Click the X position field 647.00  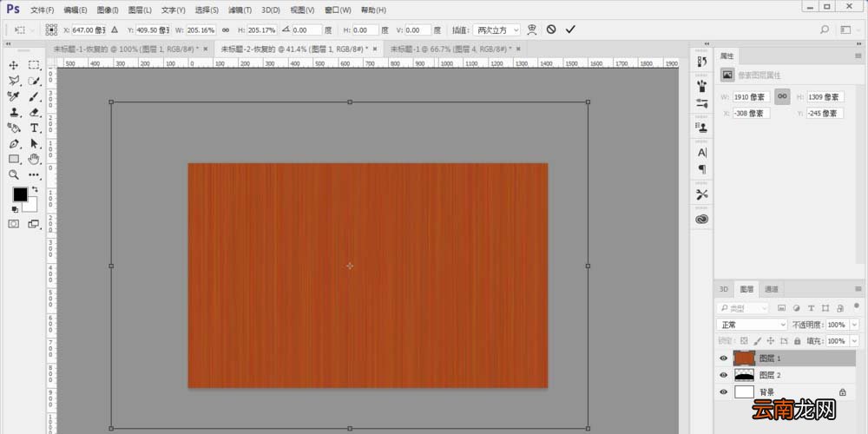[x=89, y=30]
